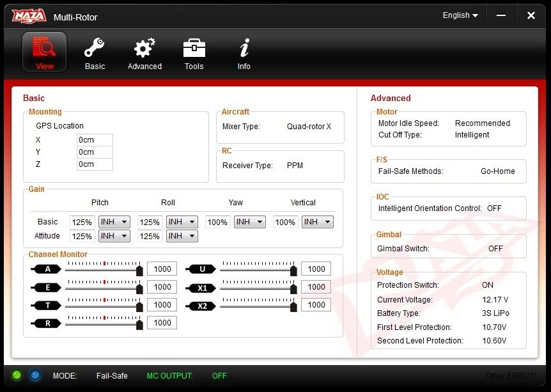Click the 10.60V second level protection value

494,341
